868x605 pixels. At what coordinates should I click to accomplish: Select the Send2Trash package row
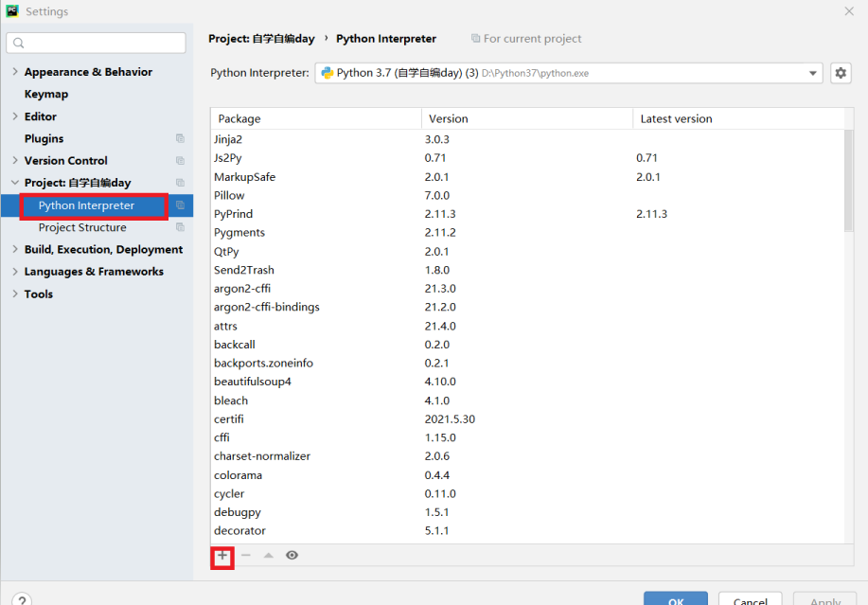point(527,270)
